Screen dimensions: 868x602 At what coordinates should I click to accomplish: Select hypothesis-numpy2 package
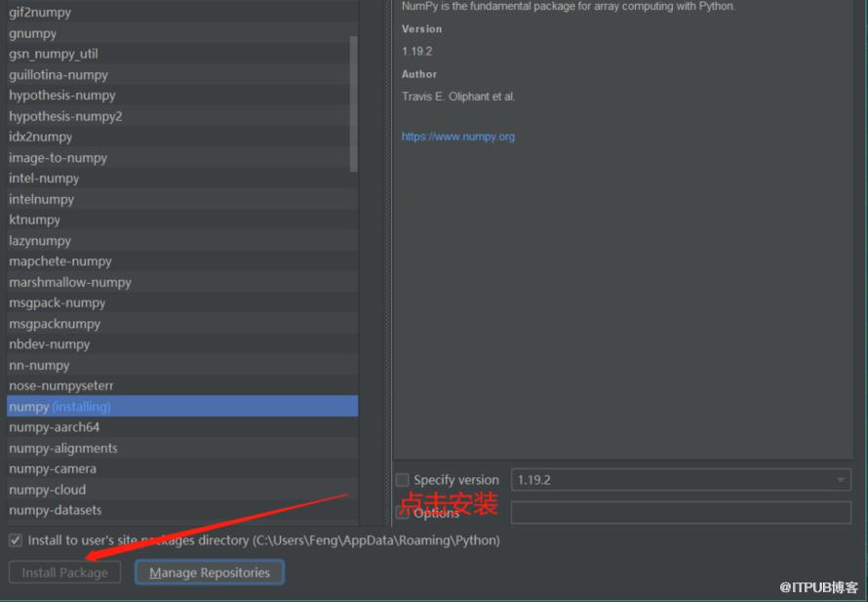point(182,116)
